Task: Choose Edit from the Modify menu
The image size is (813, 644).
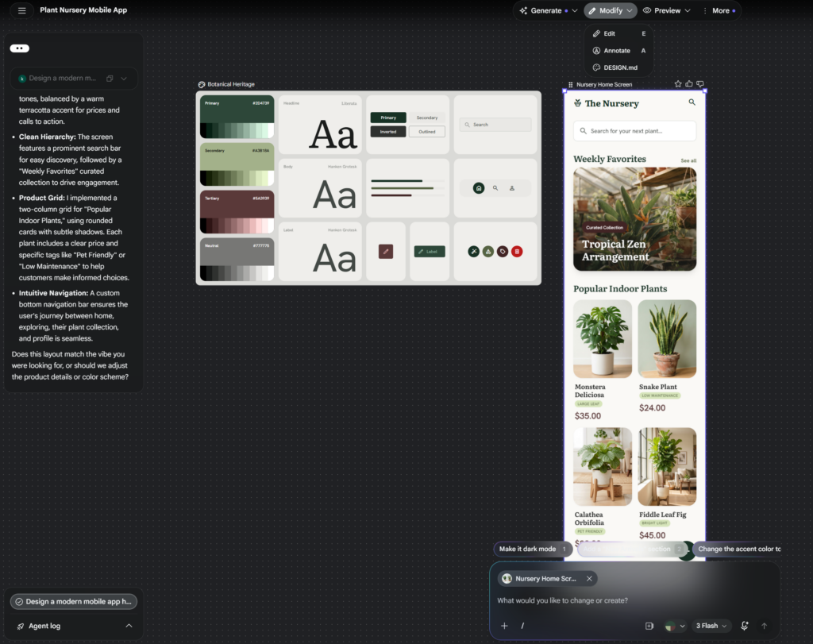Action: [619, 33]
